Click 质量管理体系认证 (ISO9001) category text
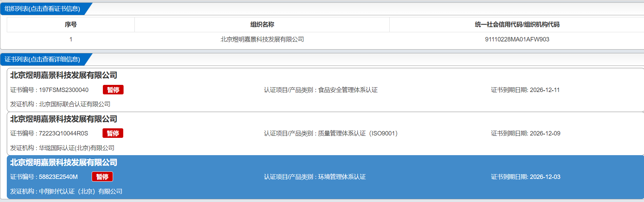The image size is (644, 202). 358,133
